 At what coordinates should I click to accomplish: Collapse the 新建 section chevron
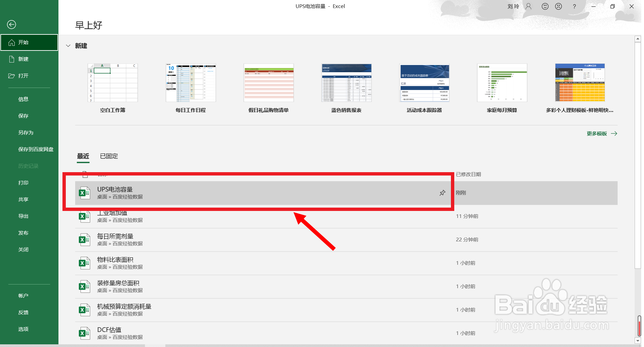coord(68,46)
